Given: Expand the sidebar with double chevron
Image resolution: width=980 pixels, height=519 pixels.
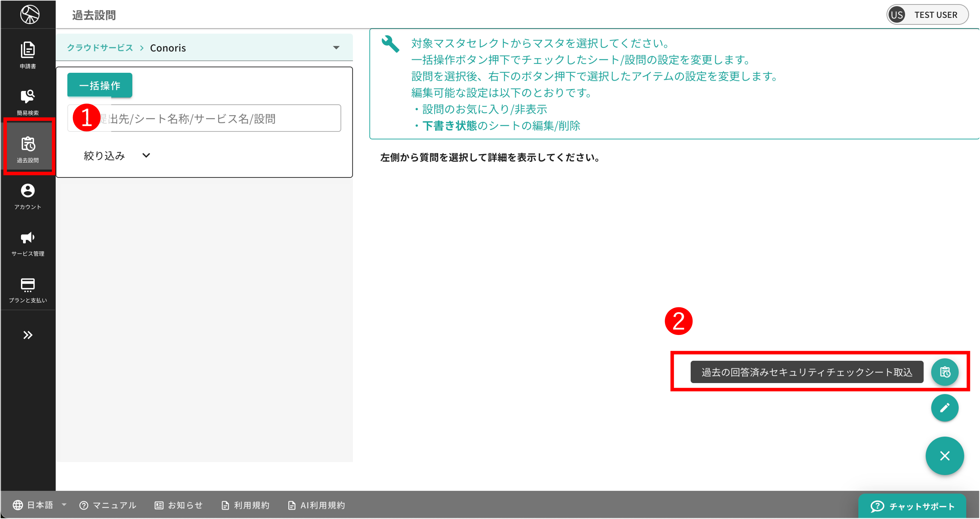Looking at the screenshot, I should pyautogui.click(x=28, y=335).
